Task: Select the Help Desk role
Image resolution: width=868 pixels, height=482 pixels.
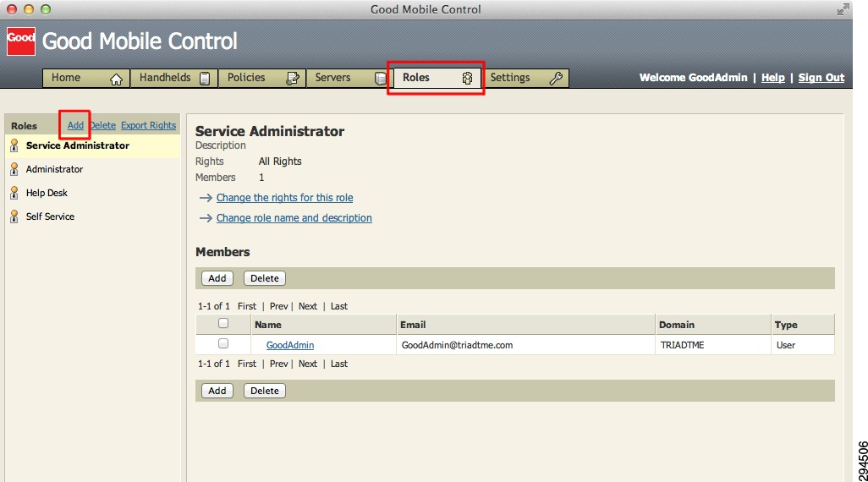Action: point(93,193)
